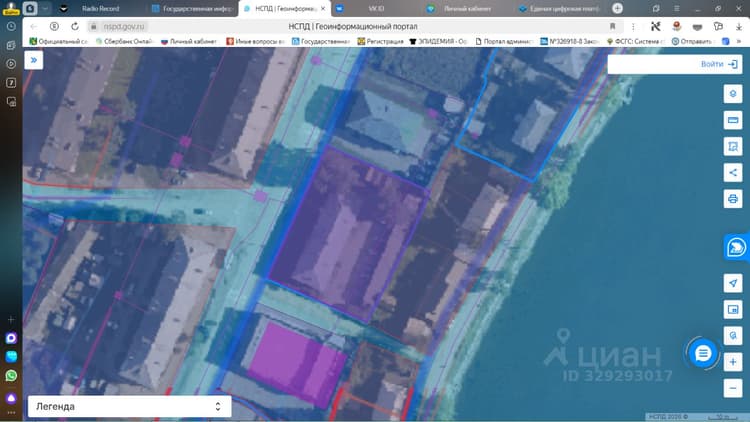Open the map layers tool icon

pos(733,94)
